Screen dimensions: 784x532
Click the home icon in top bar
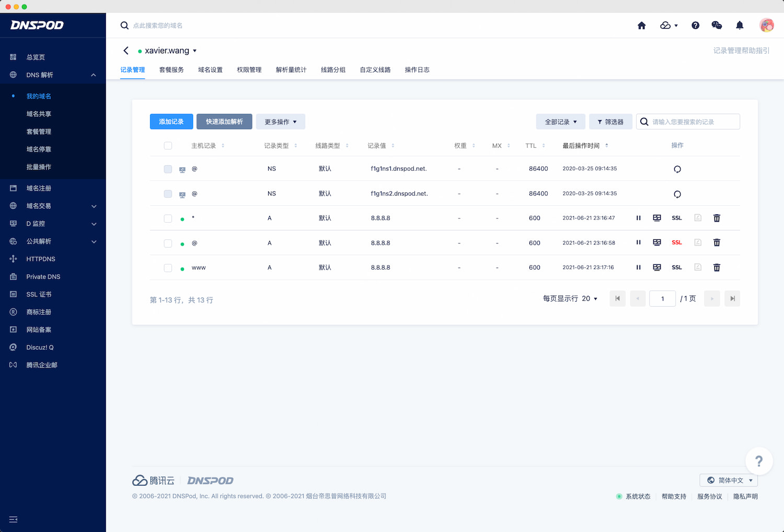pyautogui.click(x=641, y=26)
